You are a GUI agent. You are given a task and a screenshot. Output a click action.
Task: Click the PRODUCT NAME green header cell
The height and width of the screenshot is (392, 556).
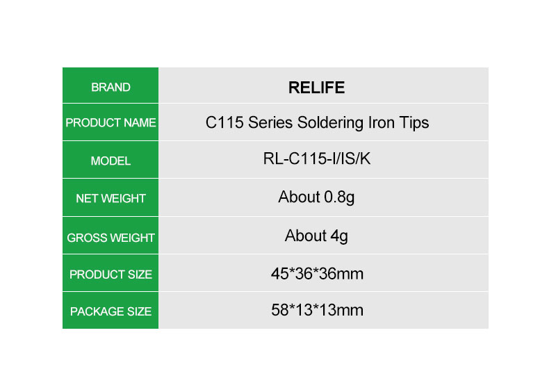[x=111, y=122]
